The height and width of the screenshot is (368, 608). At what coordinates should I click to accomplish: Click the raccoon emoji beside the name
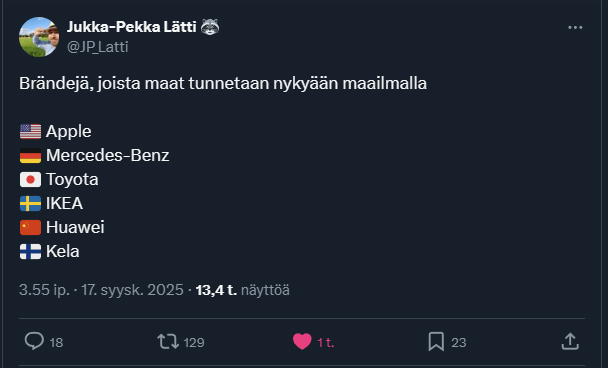210,27
